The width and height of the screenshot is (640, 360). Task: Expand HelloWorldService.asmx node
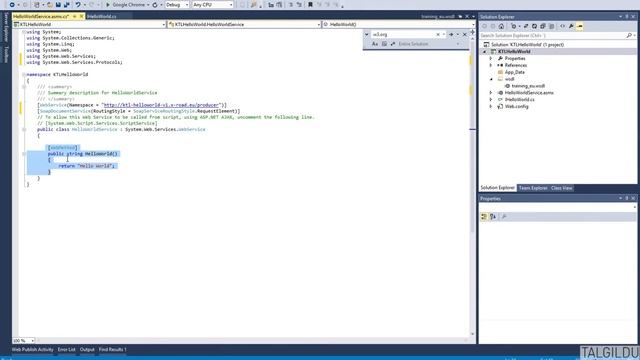[491, 93]
